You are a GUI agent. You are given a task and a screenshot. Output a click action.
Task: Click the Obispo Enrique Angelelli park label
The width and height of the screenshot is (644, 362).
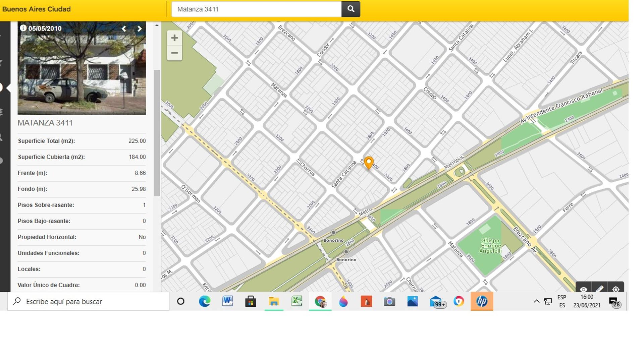click(490, 246)
